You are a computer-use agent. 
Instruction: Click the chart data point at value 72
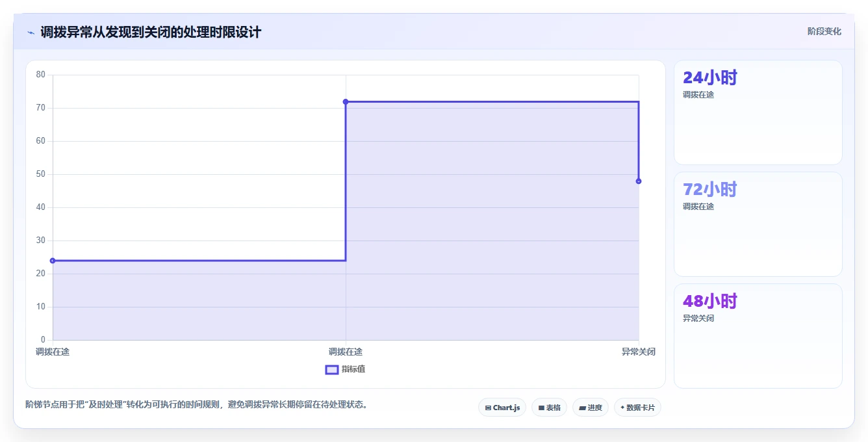(346, 101)
